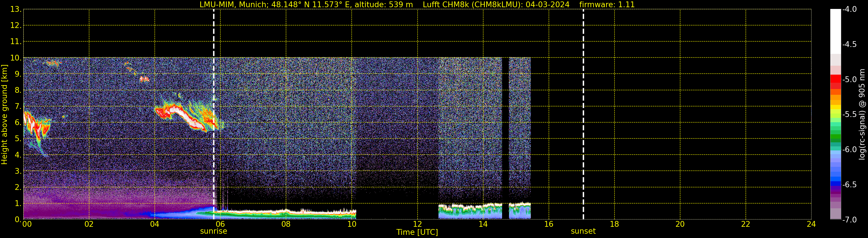Click the bright red segment of the colorbar
The width and height of the screenshot is (868, 238).
pyautogui.click(x=836, y=79)
